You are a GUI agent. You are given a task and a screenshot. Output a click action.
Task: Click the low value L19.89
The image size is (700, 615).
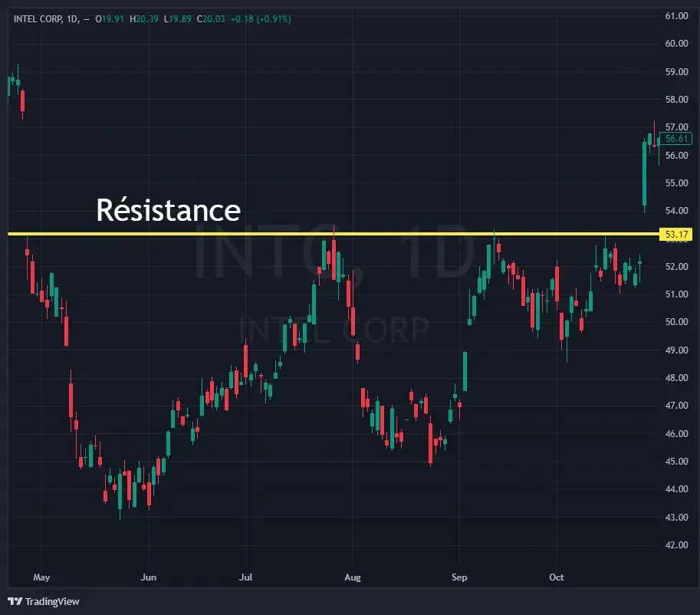coord(177,19)
